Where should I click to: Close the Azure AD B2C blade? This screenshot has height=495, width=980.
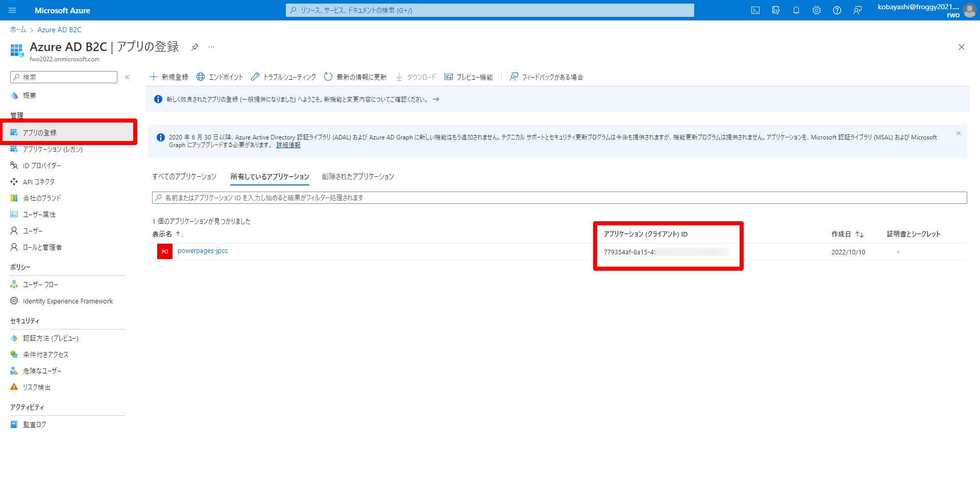click(962, 47)
